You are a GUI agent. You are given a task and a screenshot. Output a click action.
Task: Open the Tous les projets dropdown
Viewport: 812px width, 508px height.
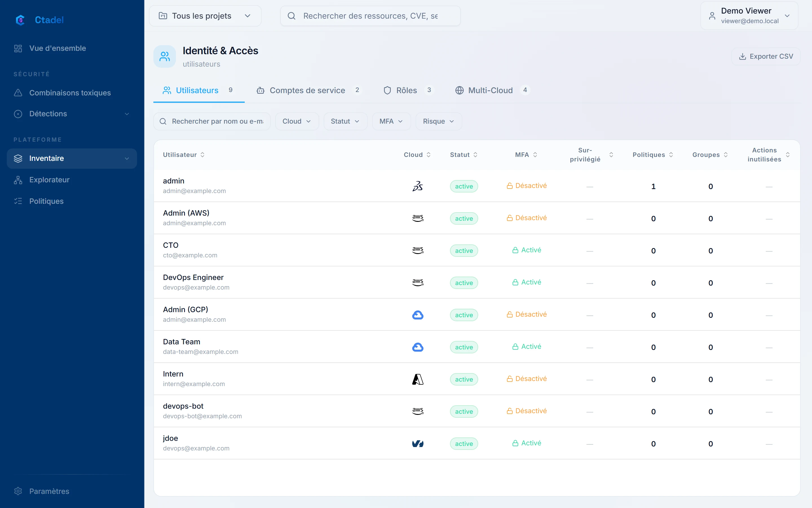[205, 16]
